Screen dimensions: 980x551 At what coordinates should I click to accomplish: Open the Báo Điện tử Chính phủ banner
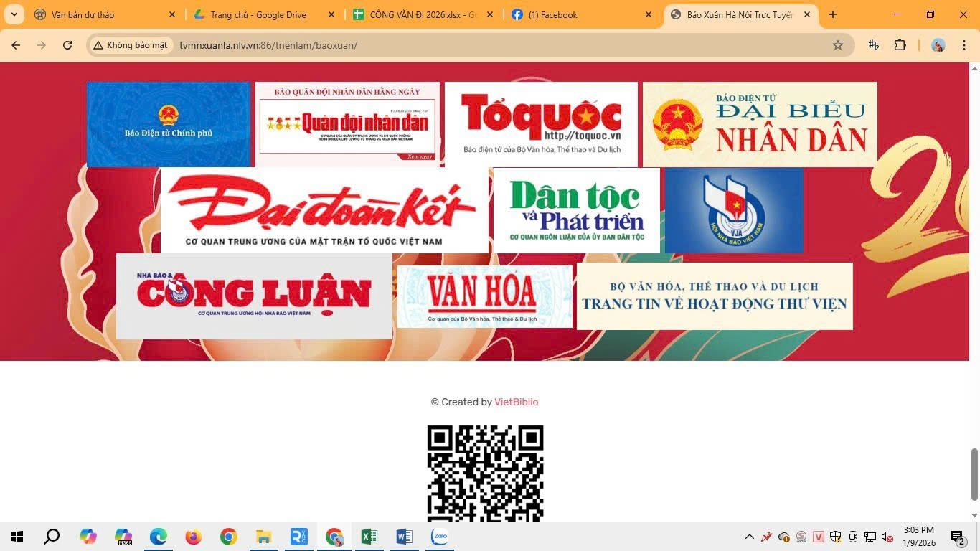[168, 124]
